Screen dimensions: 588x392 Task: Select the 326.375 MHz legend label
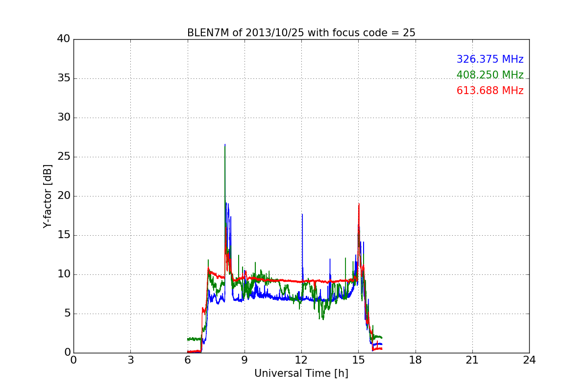point(490,59)
